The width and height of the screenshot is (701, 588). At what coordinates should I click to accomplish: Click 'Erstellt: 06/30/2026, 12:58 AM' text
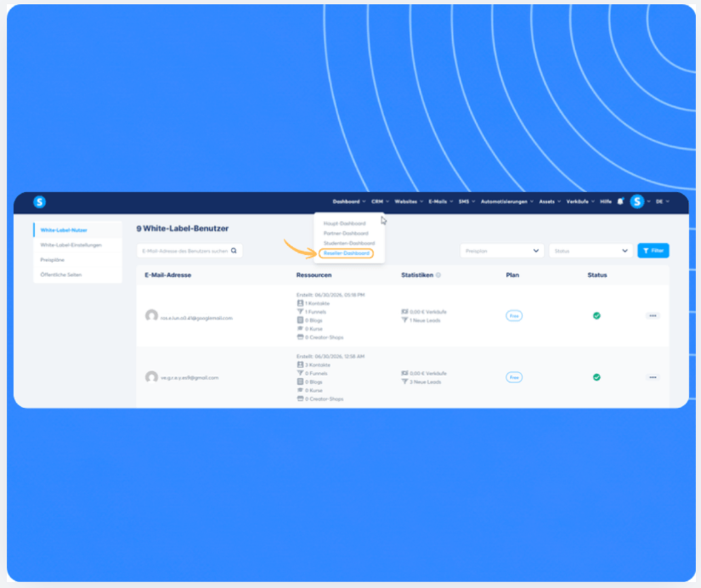click(x=331, y=356)
